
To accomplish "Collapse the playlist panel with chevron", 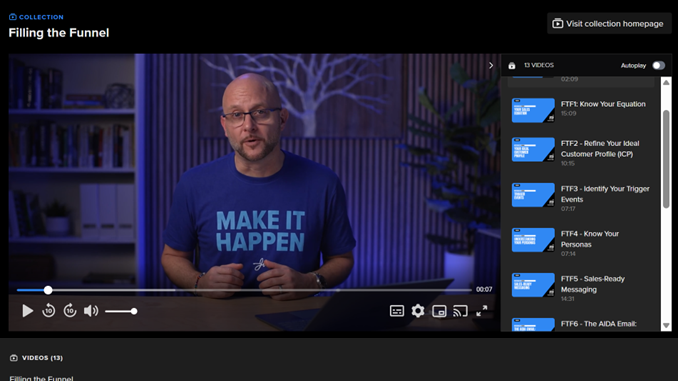I will point(491,65).
